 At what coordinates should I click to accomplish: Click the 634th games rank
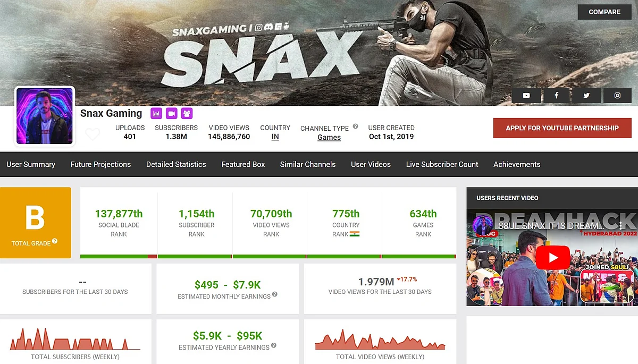pyautogui.click(x=423, y=214)
